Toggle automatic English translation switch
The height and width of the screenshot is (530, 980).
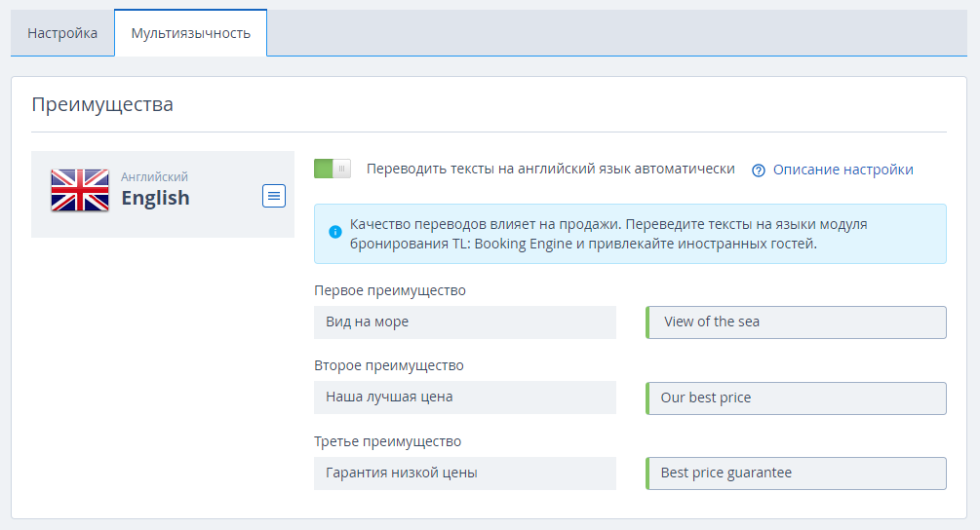pyautogui.click(x=333, y=169)
